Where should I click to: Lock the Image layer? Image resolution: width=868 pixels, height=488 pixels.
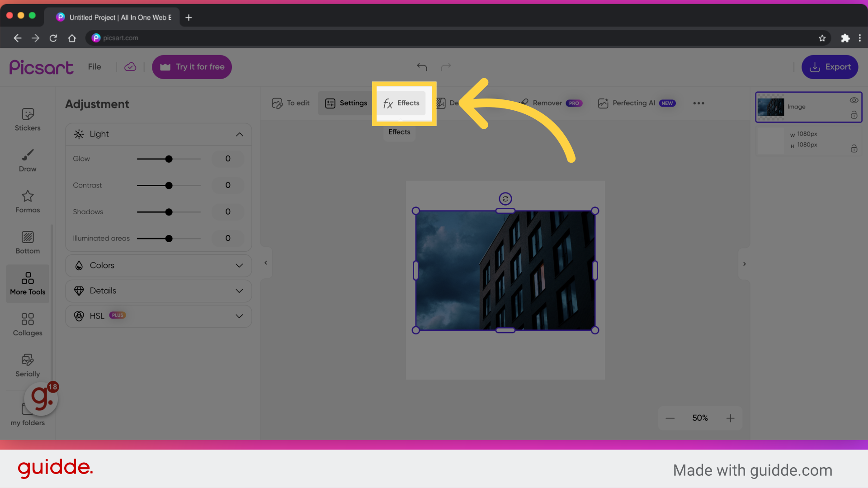(x=854, y=115)
